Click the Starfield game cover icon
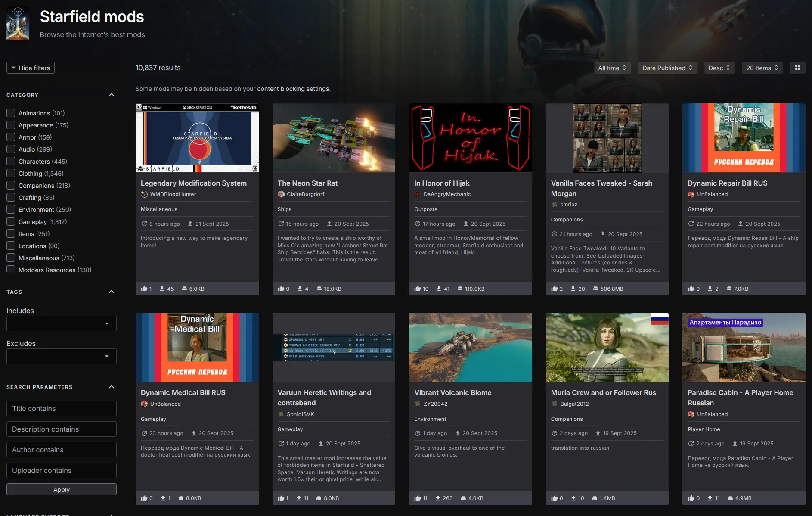 click(18, 25)
